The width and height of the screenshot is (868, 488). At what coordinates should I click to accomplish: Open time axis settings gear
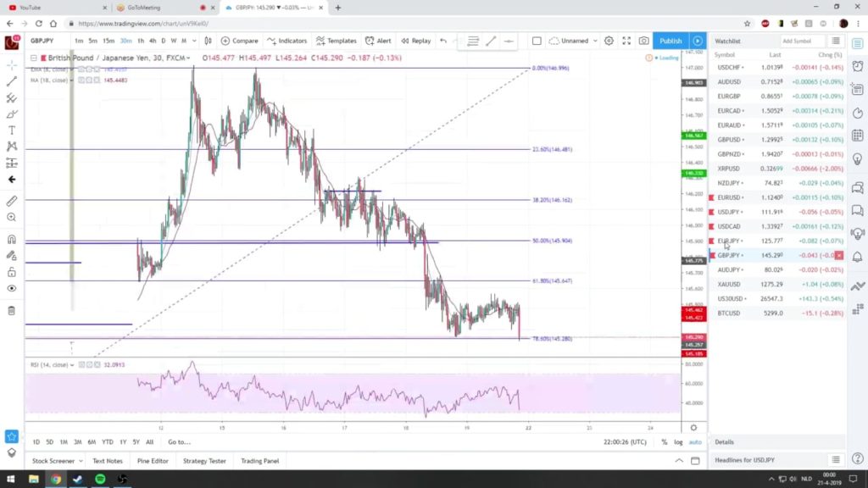click(x=693, y=428)
